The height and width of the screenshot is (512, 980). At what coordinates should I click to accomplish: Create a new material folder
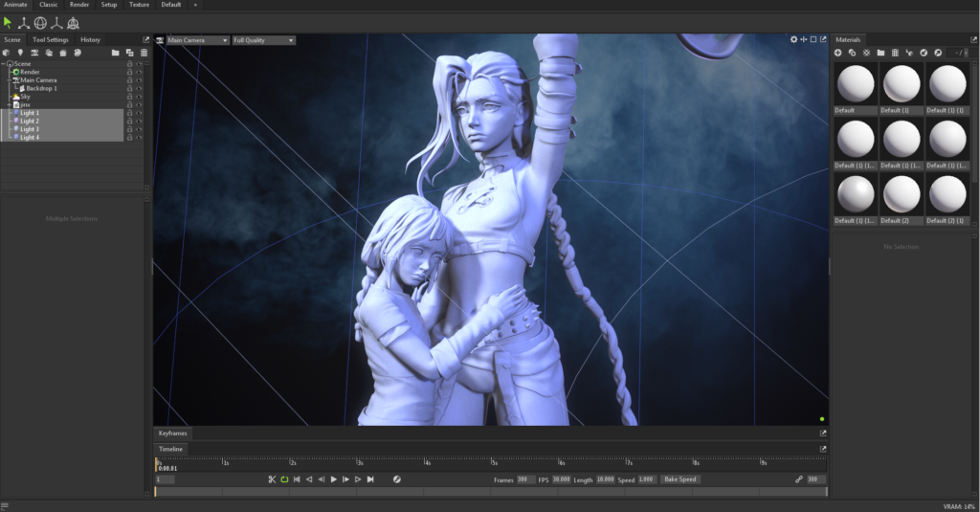coord(880,53)
